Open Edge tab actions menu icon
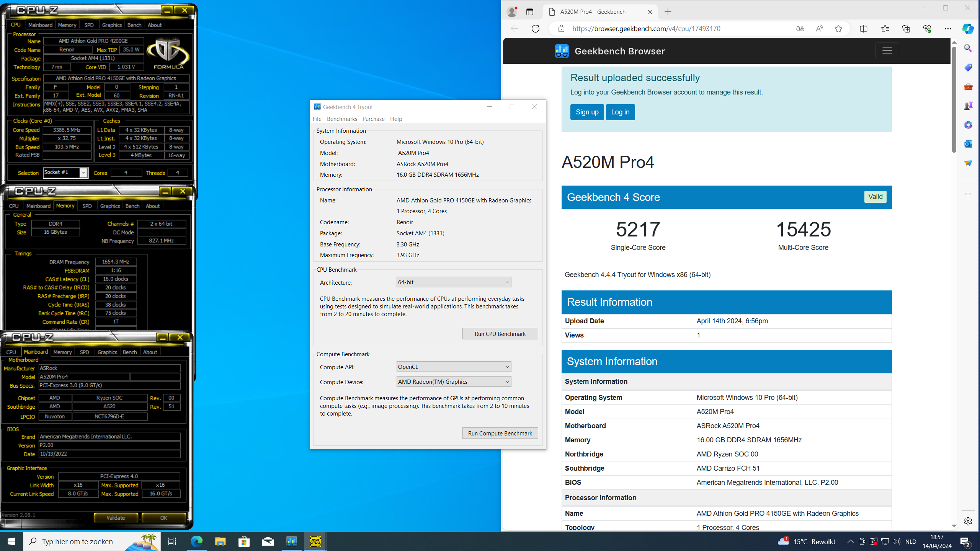 (530, 12)
